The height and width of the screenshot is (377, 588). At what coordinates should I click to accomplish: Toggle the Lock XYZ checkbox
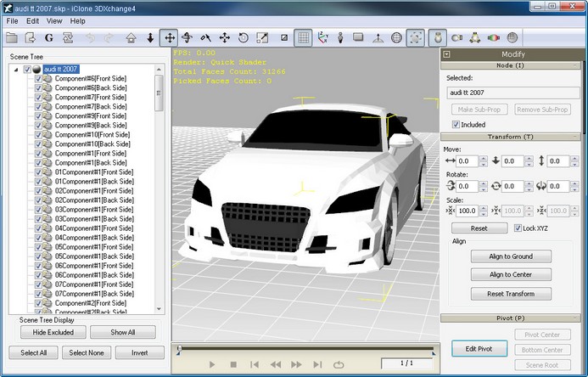coord(518,228)
